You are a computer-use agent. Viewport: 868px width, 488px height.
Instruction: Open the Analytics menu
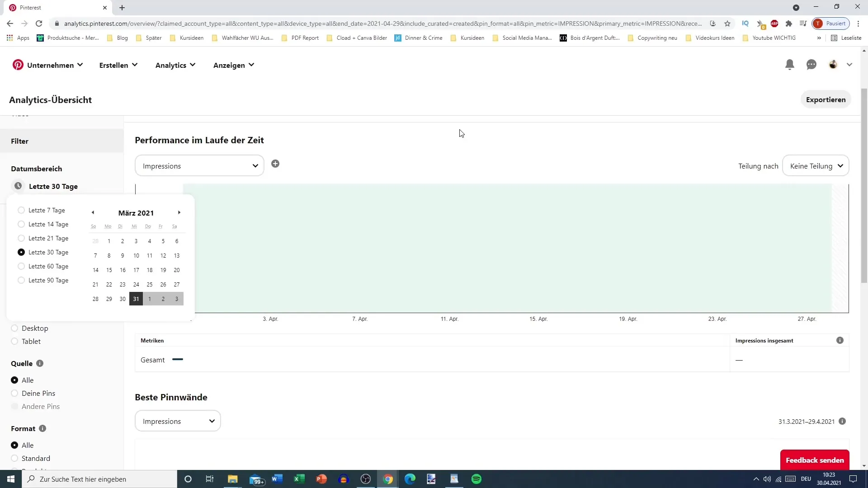click(175, 65)
